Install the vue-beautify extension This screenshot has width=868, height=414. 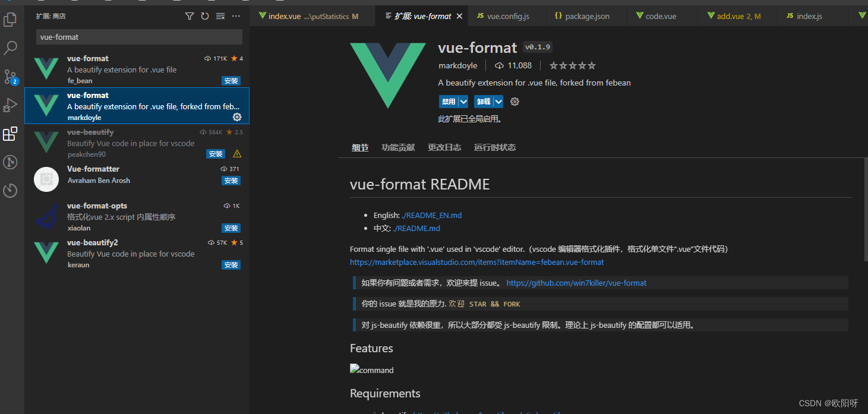point(216,154)
